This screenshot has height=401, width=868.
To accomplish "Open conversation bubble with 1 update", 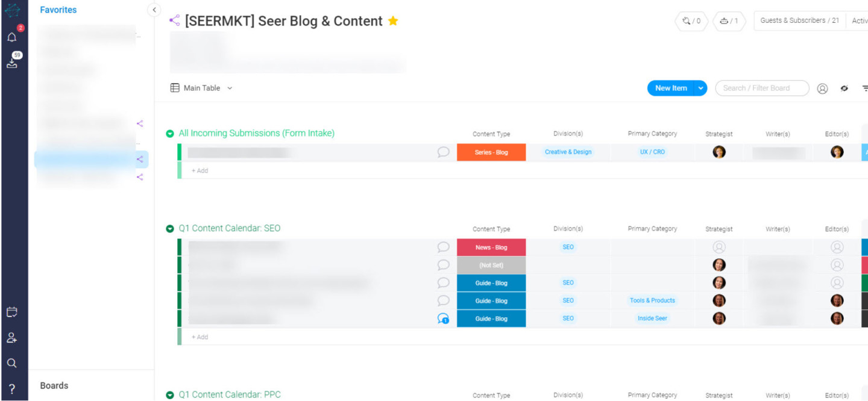I will click(443, 319).
